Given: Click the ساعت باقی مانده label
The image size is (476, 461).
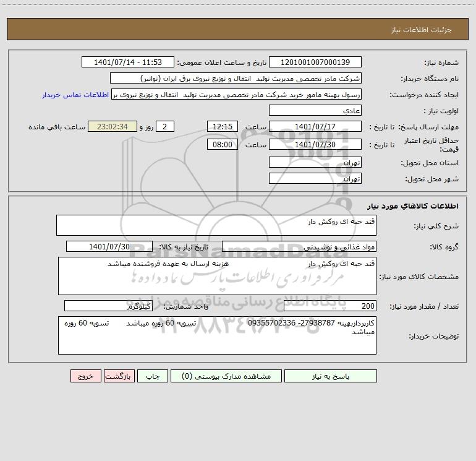Looking at the screenshot, I should [x=57, y=127].
